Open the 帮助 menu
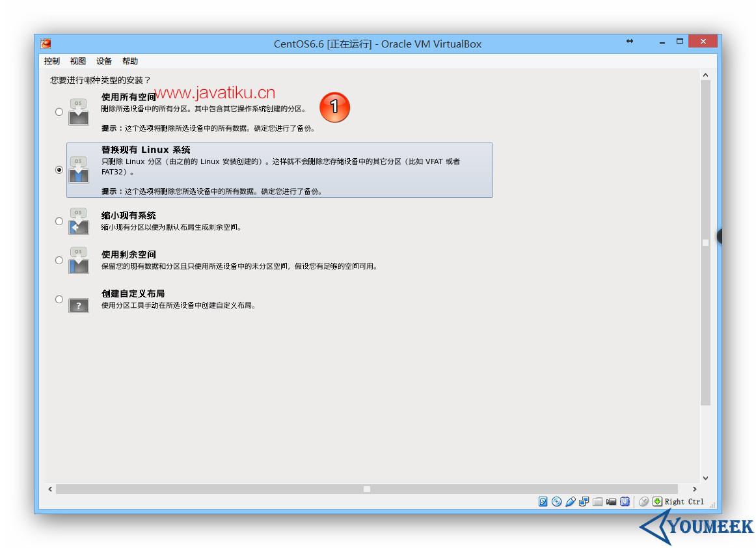Image resolution: width=756 pixels, height=548 pixels. point(129,61)
